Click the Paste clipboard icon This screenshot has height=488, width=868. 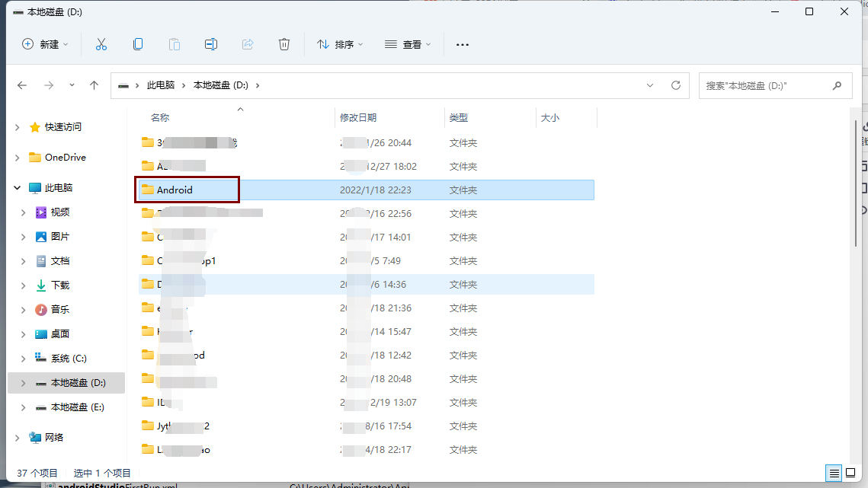point(175,44)
